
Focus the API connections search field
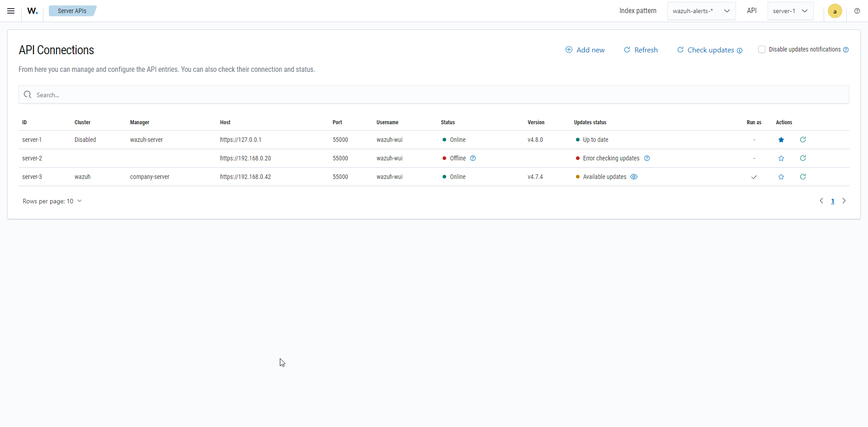(434, 95)
